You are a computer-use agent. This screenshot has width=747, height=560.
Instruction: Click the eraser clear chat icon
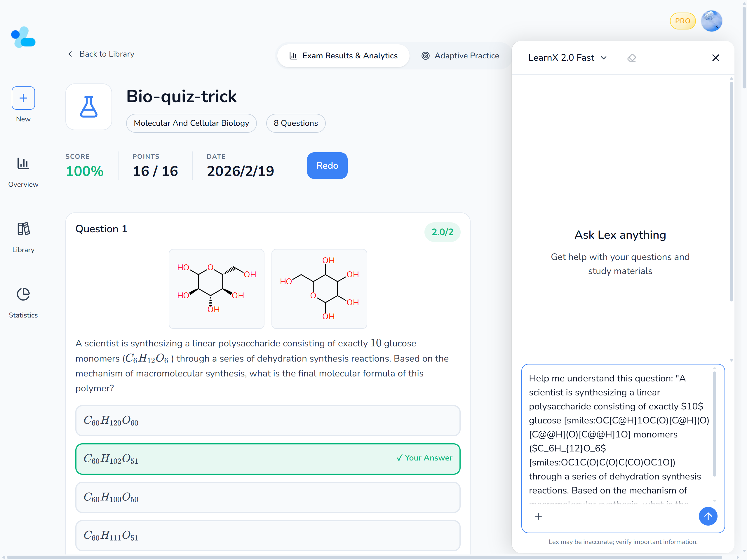[631, 58]
